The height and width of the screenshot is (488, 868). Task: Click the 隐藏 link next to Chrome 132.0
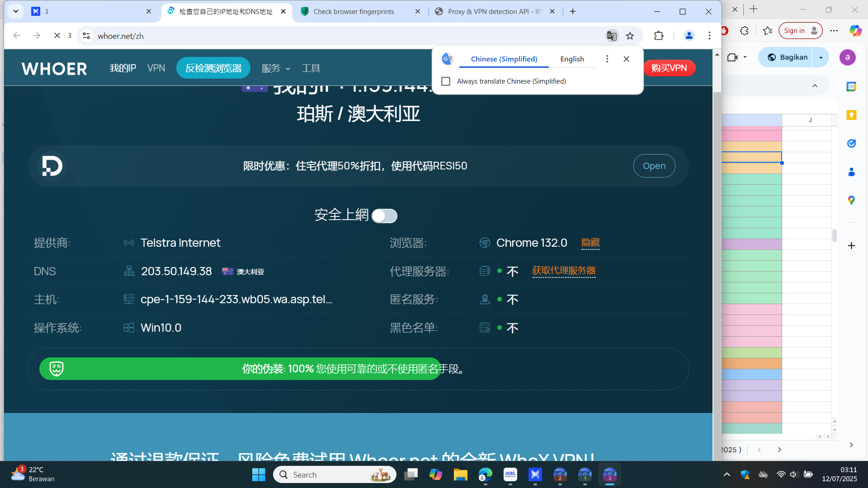tap(590, 243)
